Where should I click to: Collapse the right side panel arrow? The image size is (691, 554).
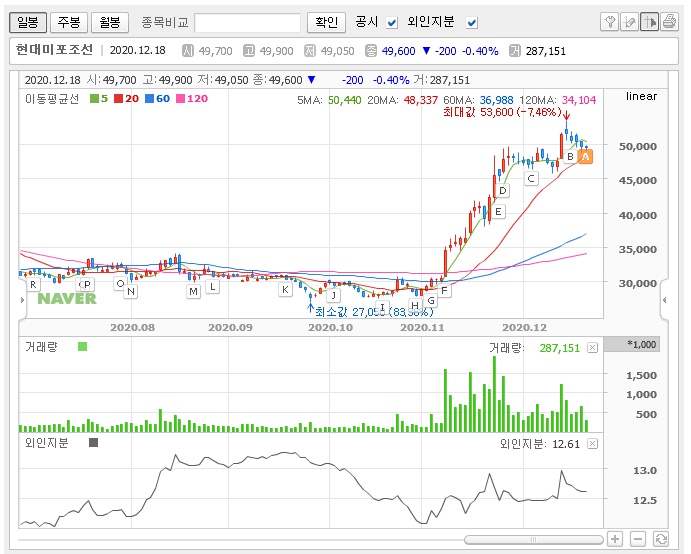coord(664,300)
